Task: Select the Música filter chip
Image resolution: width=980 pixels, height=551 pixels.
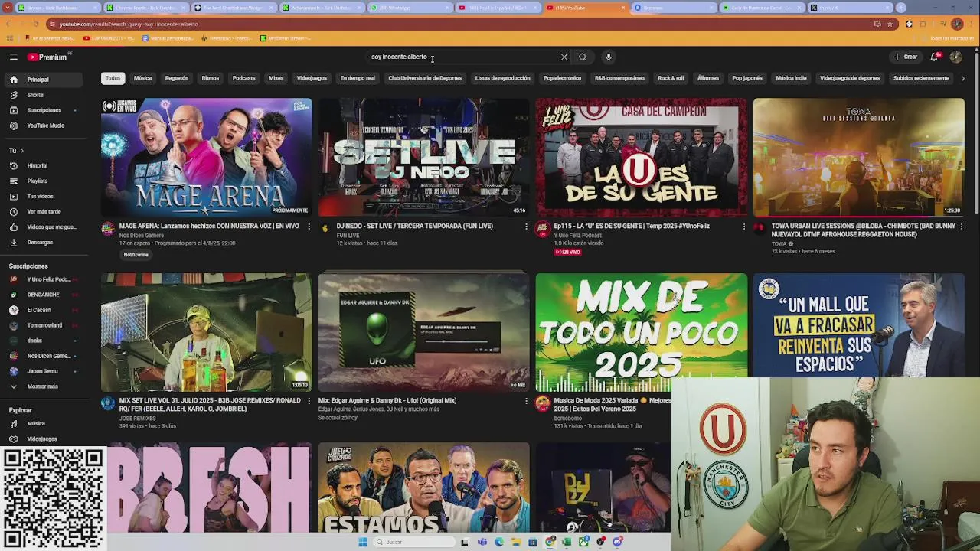Action: (142, 78)
